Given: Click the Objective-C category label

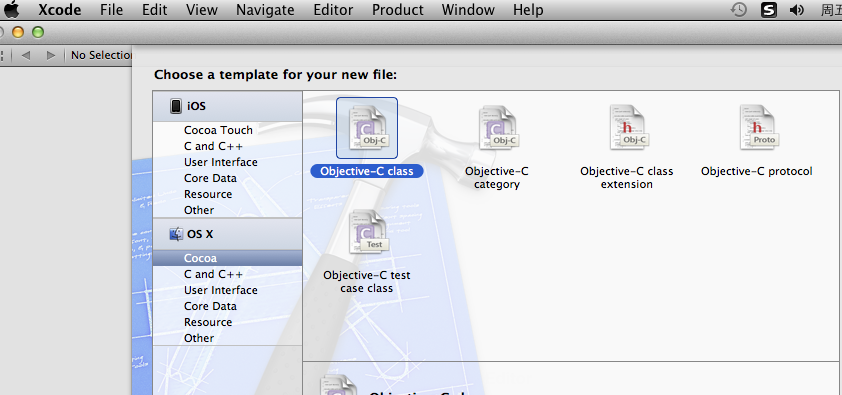Looking at the screenshot, I should 497,178.
